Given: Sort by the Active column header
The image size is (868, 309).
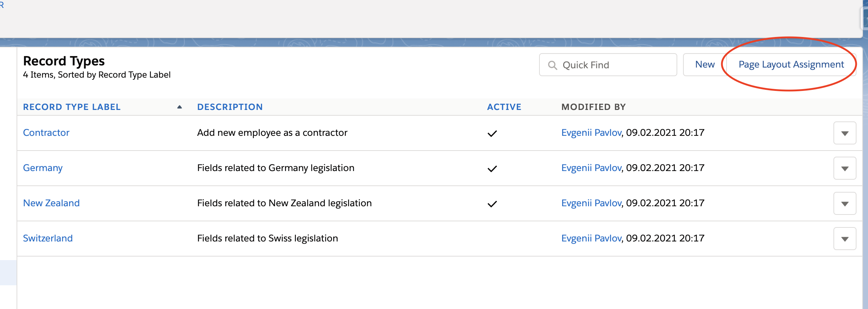Looking at the screenshot, I should point(504,107).
